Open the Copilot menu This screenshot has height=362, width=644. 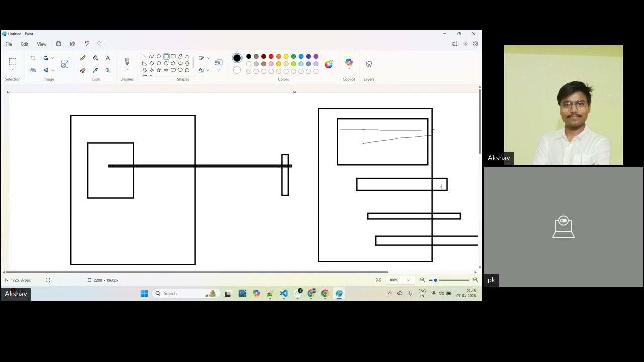[349, 63]
